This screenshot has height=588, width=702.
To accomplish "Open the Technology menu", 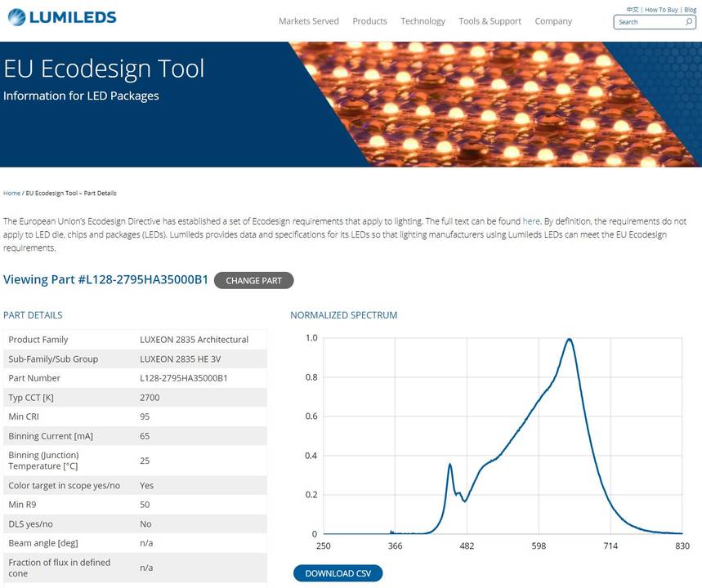I will pos(423,21).
